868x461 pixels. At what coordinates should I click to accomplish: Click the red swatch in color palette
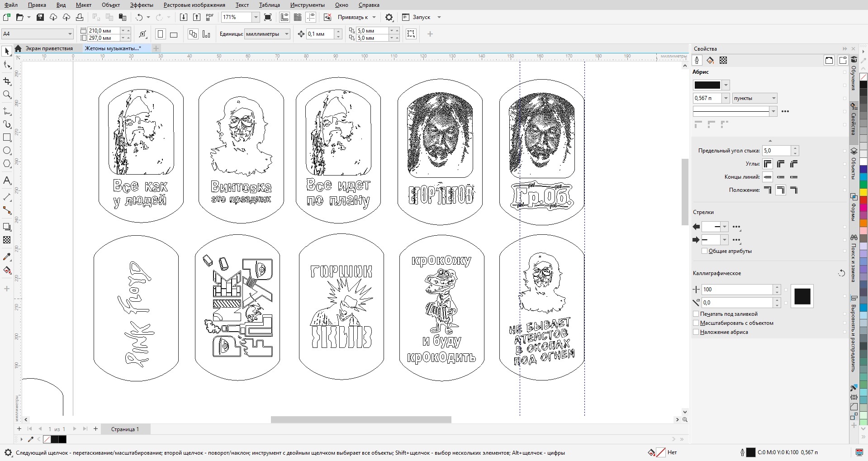pos(863,200)
